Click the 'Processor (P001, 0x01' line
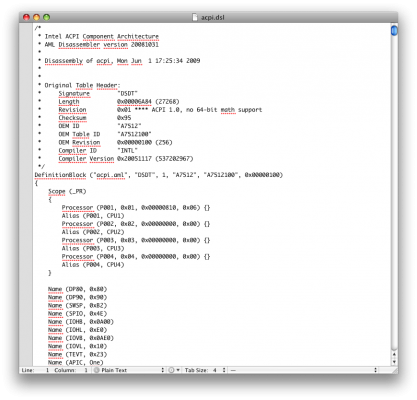The height and width of the screenshot is (400, 417). pos(136,207)
